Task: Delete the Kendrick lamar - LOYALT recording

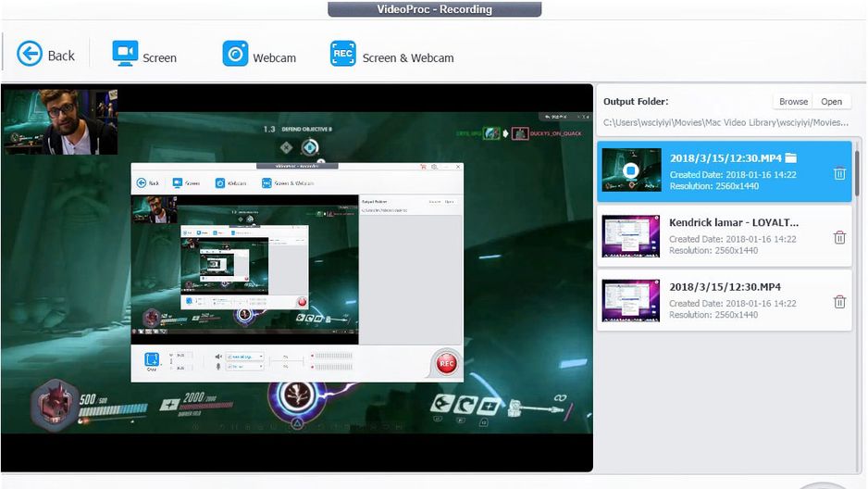Action: click(839, 238)
